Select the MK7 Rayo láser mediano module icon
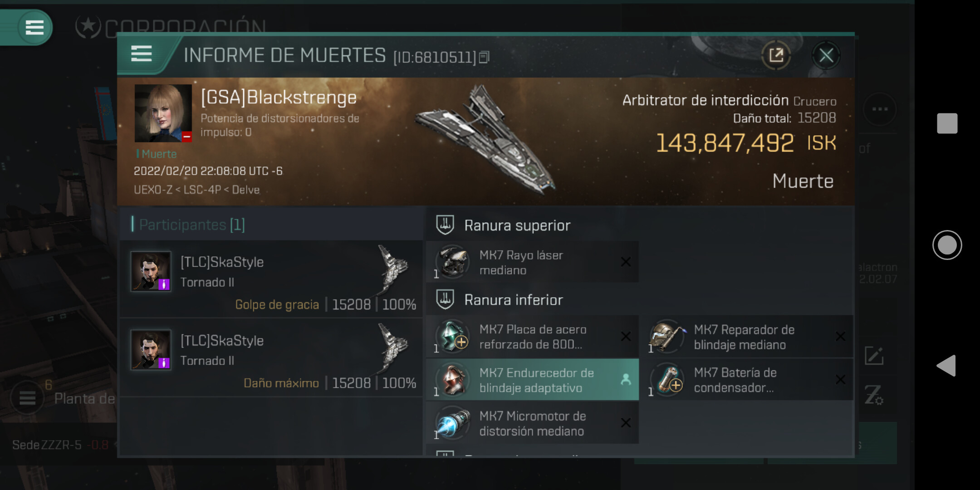This screenshot has height=490, width=980. pos(452,262)
